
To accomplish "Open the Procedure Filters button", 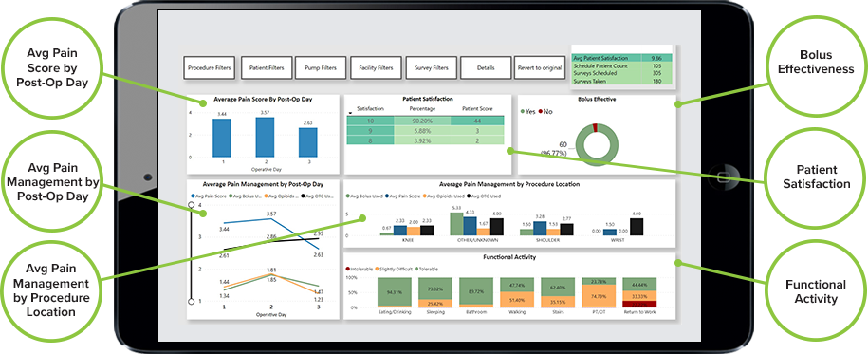I will pyautogui.click(x=210, y=67).
